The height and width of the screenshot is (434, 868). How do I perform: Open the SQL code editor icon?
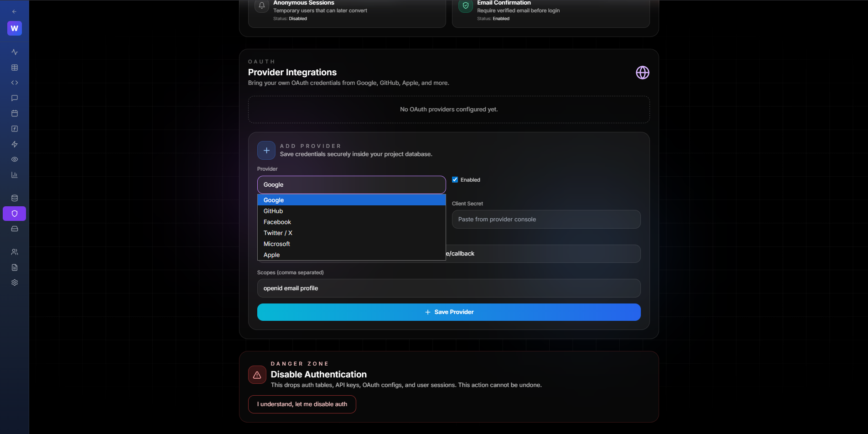(x=14, y=83)
